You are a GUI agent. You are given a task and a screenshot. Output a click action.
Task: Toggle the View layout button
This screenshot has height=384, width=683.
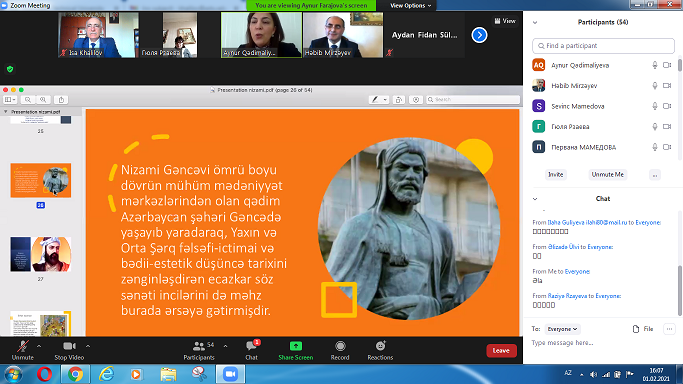pos(505,21)
